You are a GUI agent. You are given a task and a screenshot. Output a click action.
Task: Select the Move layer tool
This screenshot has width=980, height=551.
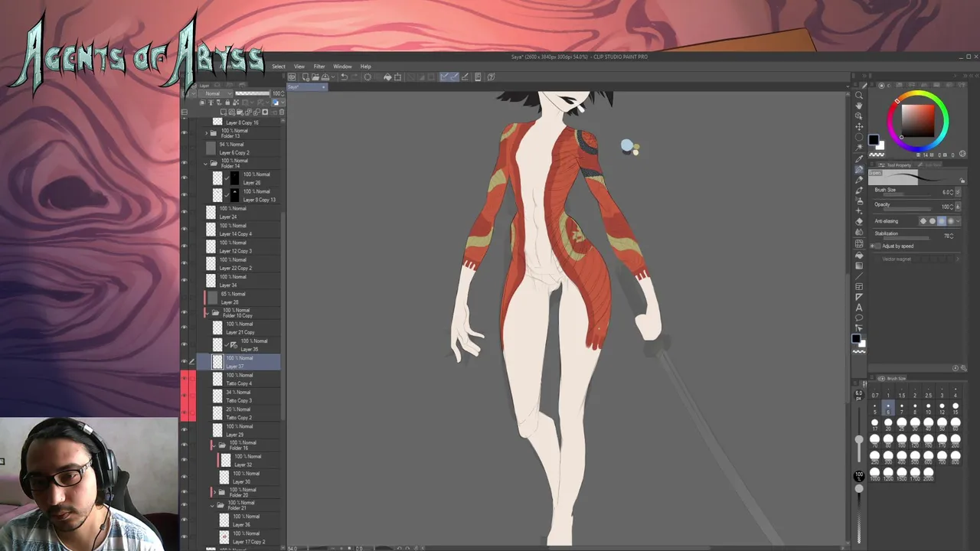tap(859, 126)
